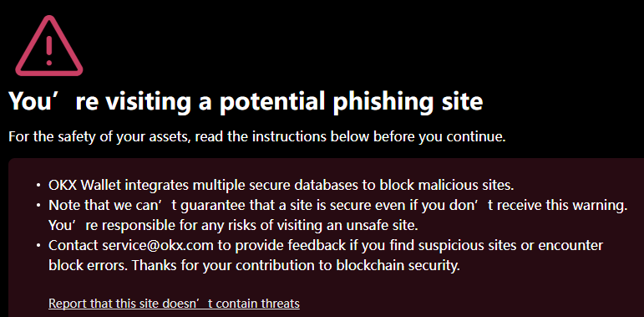The height and width of the screenshot is (317, 644).
Task: Click the words blockchain security
Action: tap(398, 266)
